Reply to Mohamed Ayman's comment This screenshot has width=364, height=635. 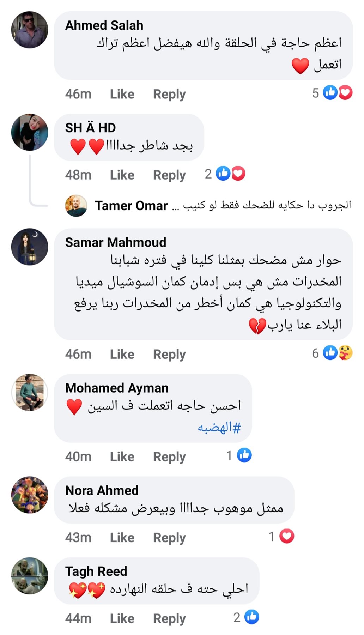tap(169, 456)
